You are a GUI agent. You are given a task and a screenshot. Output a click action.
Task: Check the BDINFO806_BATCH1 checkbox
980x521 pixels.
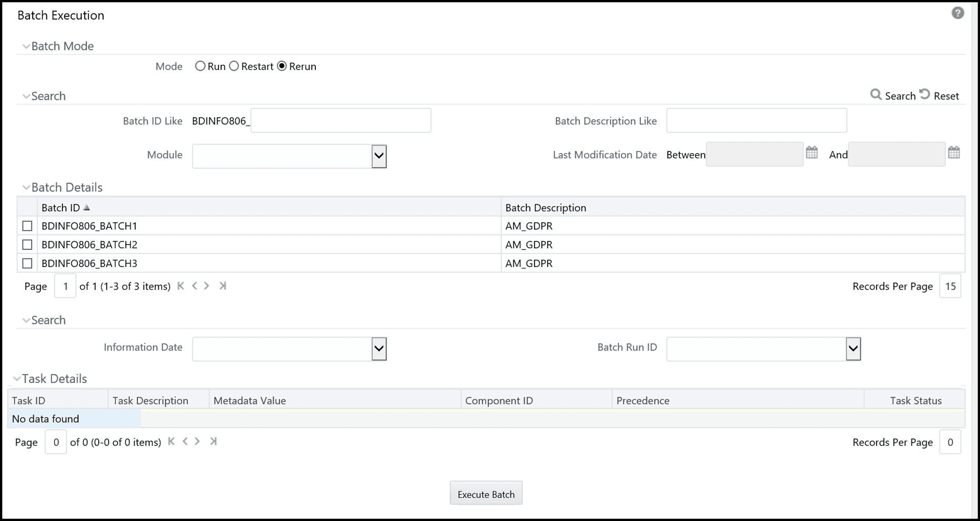[27, 226]
